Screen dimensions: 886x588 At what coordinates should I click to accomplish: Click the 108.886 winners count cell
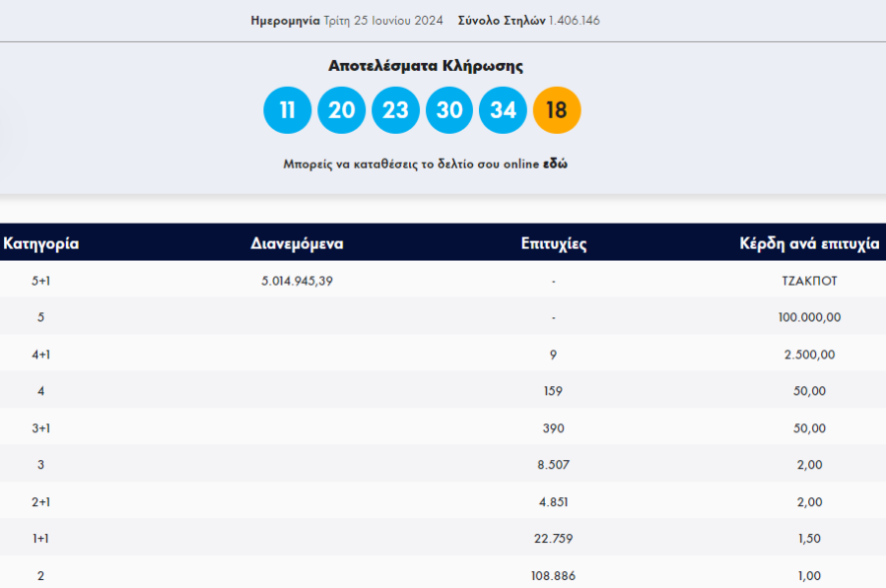coord(554,575)
